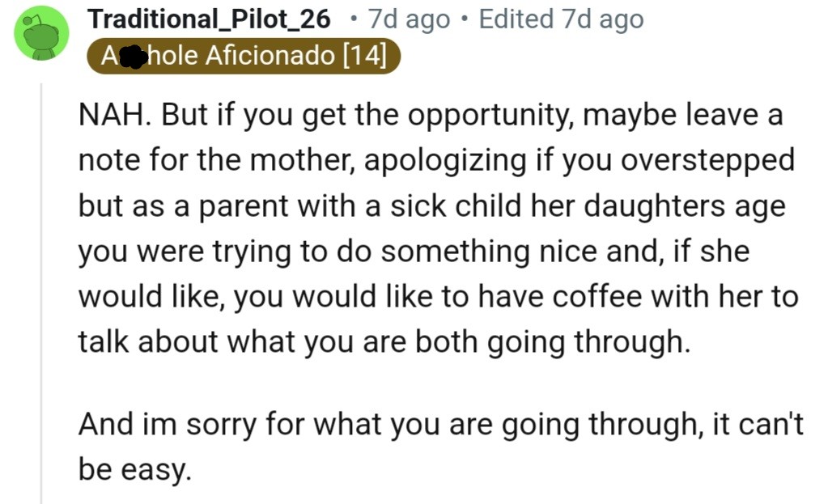Collapse the comment using the vertical thread line
Viewport: 832px width, 504px height.
(x=41, y=291)
